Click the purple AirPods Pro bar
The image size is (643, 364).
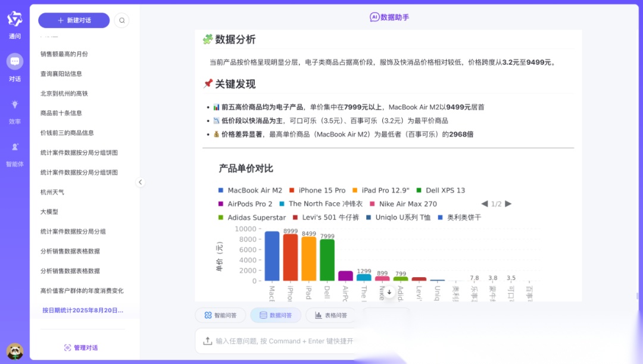pos(345,276)
